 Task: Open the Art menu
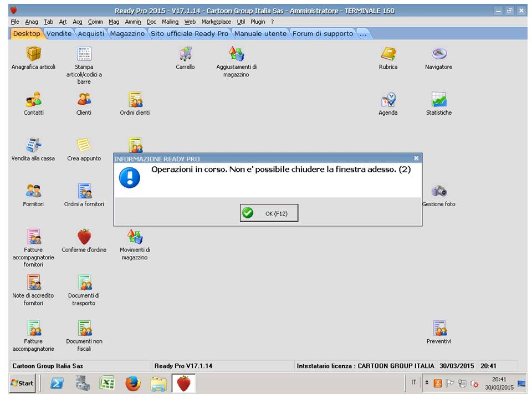click(63, 22)
